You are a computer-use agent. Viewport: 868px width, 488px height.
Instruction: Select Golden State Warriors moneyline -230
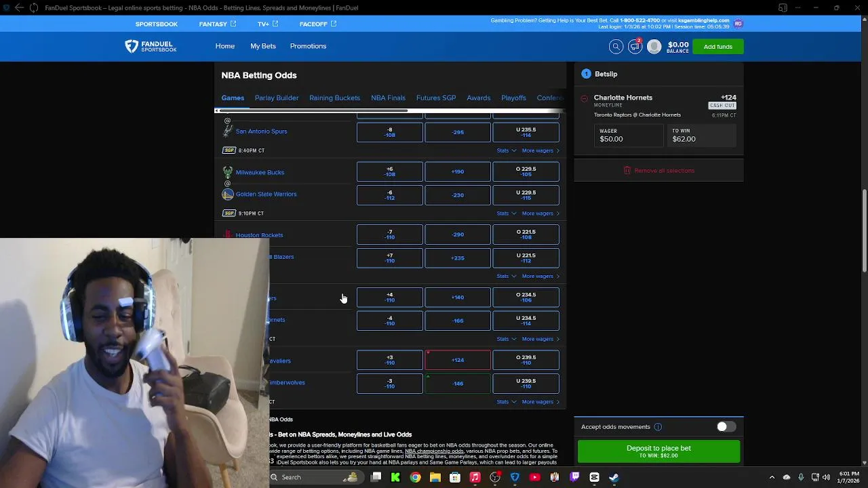tap(458, 195)
